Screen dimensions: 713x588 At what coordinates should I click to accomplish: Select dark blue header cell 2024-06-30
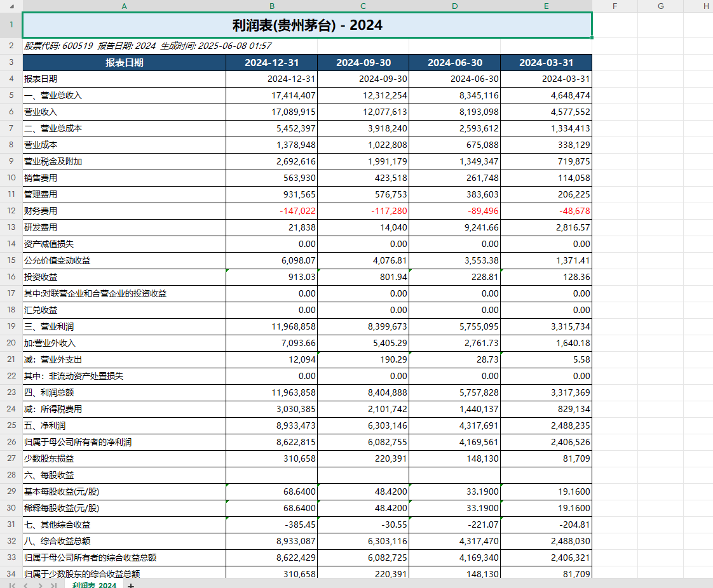click(455, 63)
